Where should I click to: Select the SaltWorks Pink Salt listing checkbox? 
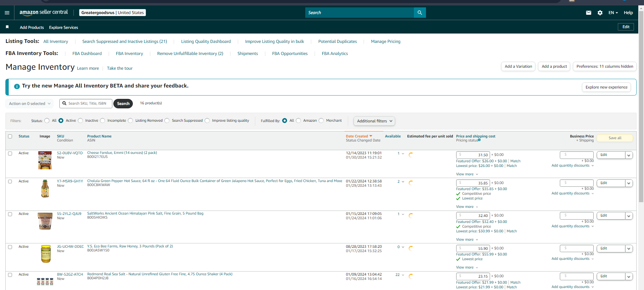[x=10, y=214]
